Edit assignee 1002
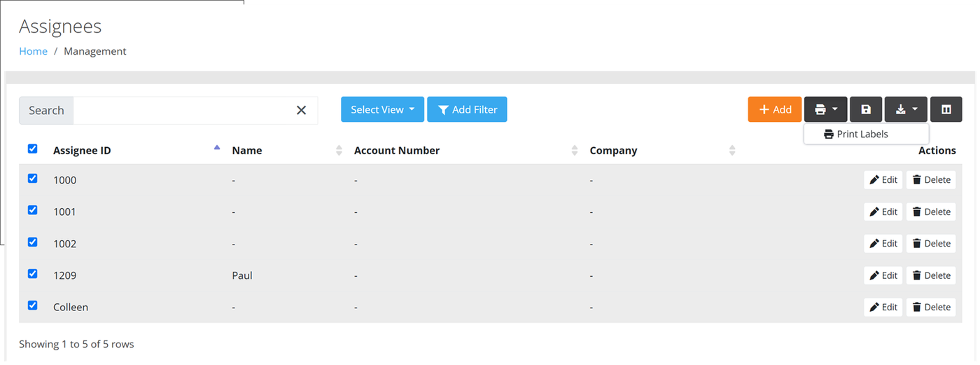This screenshot has height=365, width=980. pyautogui.click(x=883, y=243)
